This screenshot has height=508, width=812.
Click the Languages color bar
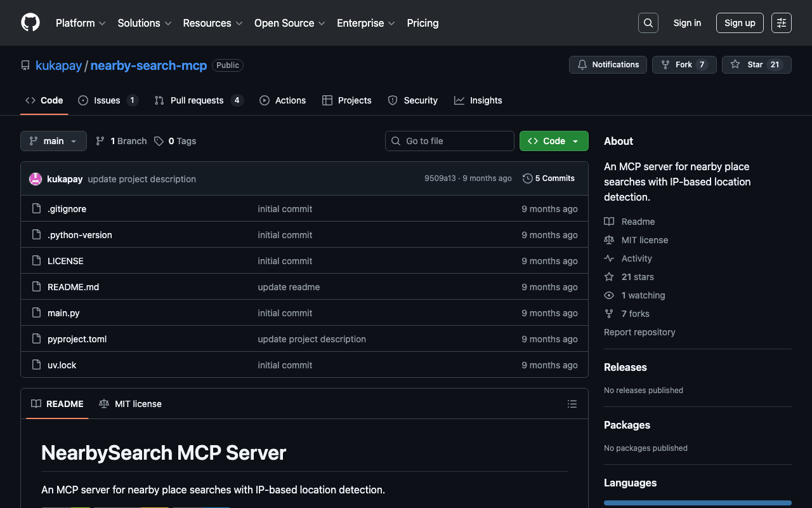point(697,503)
